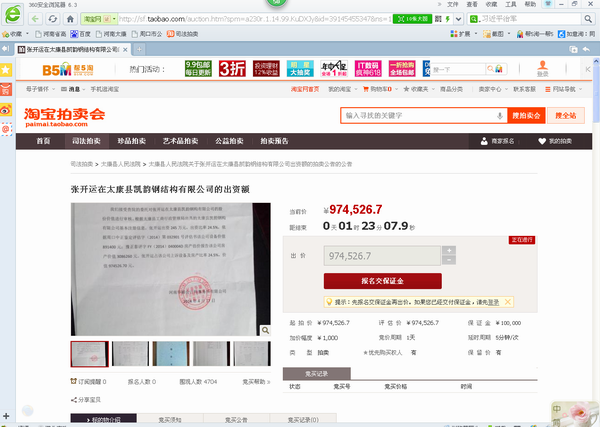Viewport: 600px width, 427px height.
Task: Click the browser back arrow button
Action: [x=35, y=19]
